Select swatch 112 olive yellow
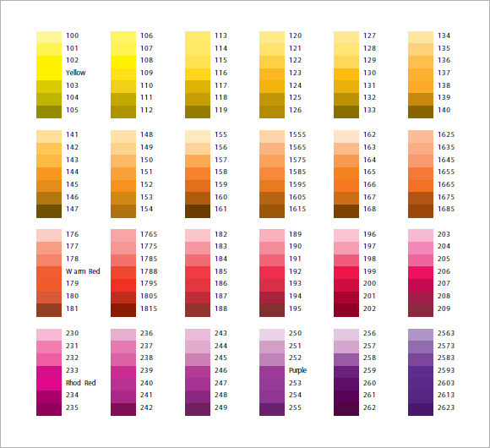490x448 pixels. pos(123,112)
